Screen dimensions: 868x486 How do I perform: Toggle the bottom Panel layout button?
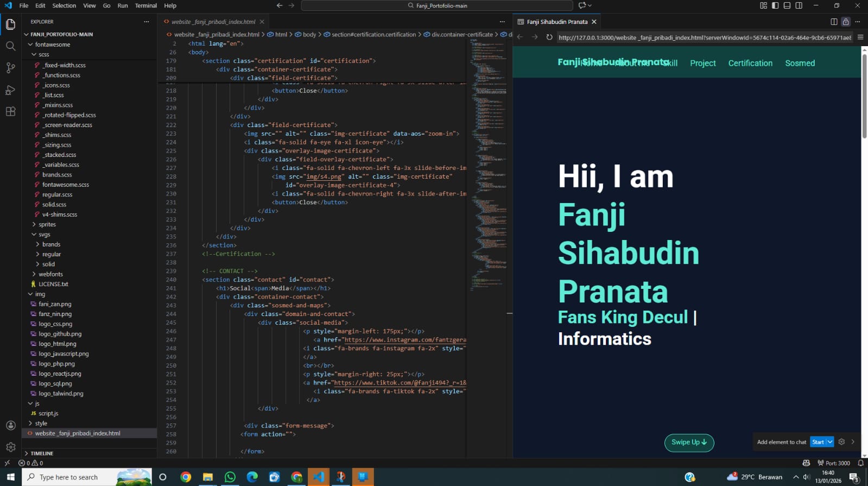tap(787, 5)
